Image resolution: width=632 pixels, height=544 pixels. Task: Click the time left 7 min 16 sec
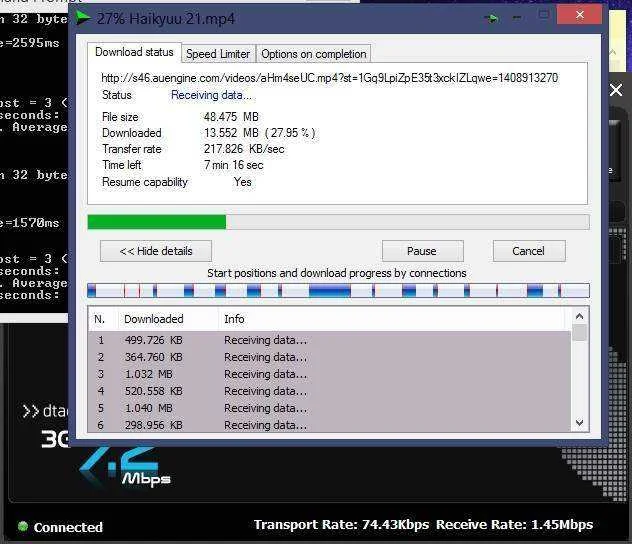(233, 165)
